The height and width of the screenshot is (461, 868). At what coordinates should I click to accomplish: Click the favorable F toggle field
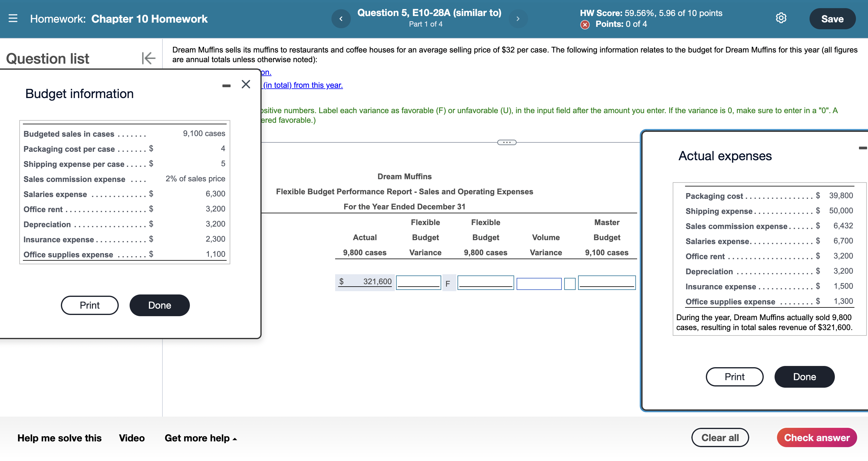pyautogui.click(x=447, y=282)
